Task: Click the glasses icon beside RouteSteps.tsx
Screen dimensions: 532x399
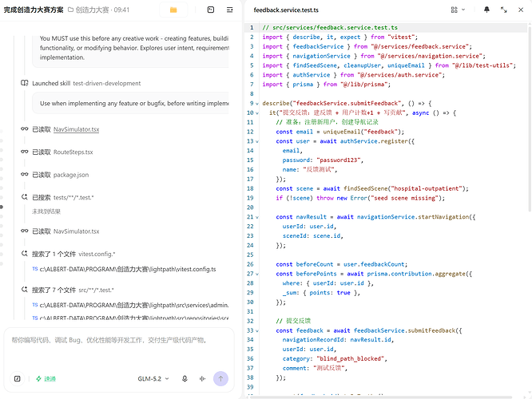Action: click(25, 152)
